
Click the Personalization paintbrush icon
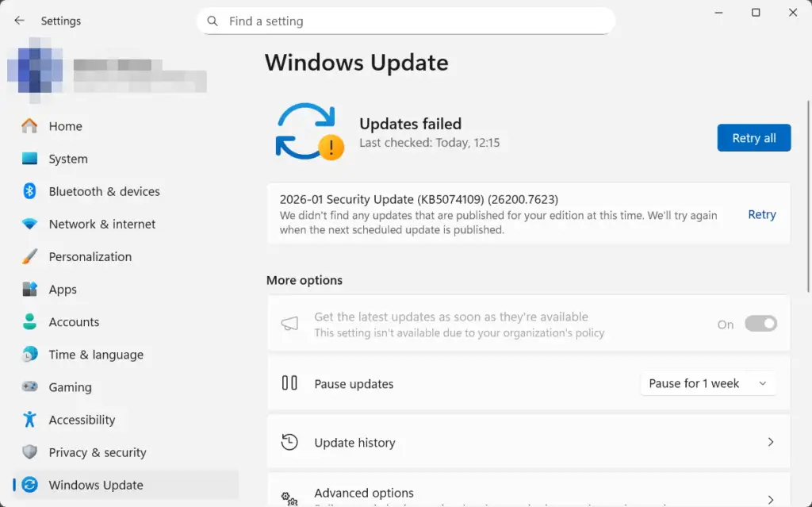[x=29, y=257]
